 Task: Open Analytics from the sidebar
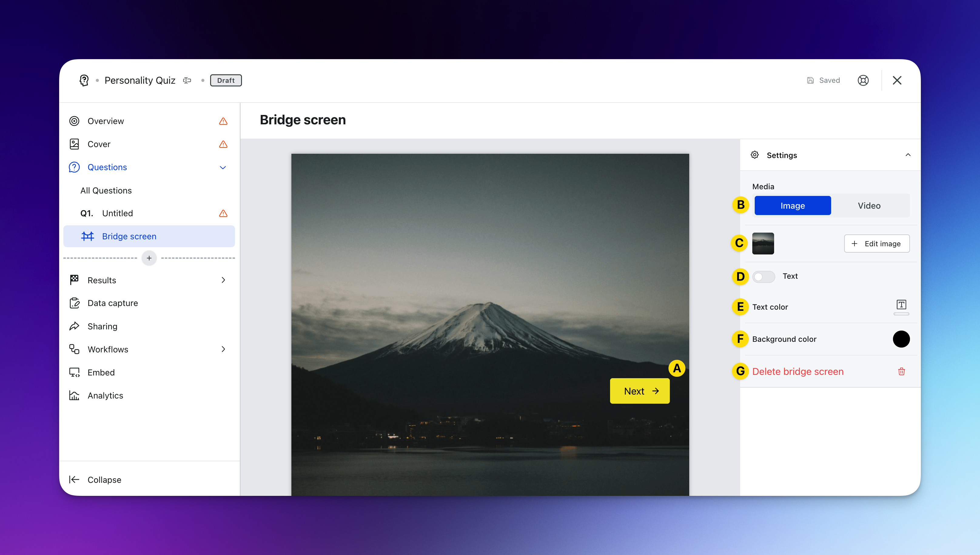point(105,396)
